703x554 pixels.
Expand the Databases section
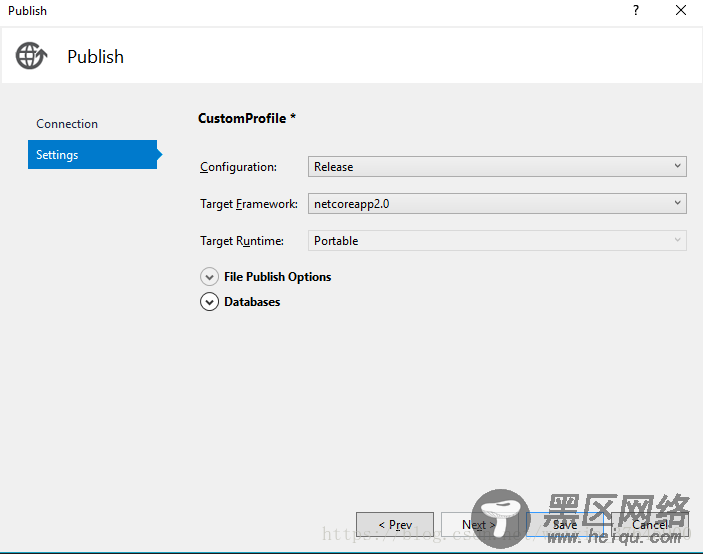pos(209,302)
